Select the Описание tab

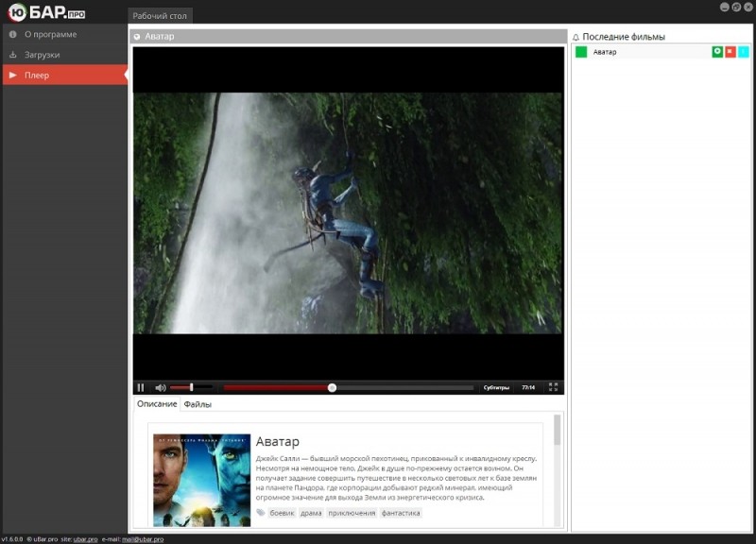click(x=157, y=404)
